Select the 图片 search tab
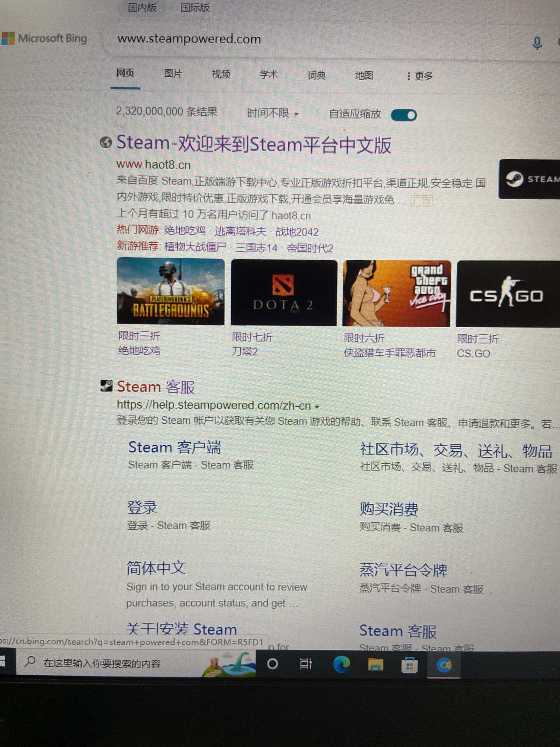Image resolution: width=560 pixels, height=747 pixels. point(173,74)
